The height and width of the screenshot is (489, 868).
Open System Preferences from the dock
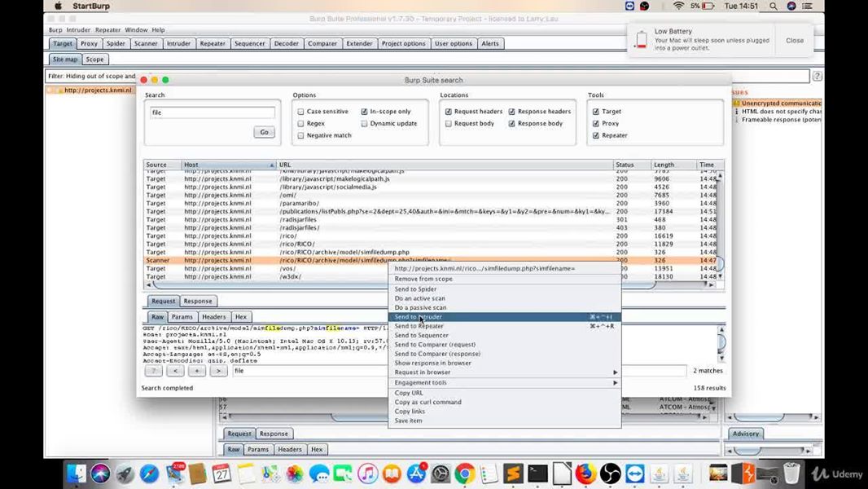coord(441,474)
